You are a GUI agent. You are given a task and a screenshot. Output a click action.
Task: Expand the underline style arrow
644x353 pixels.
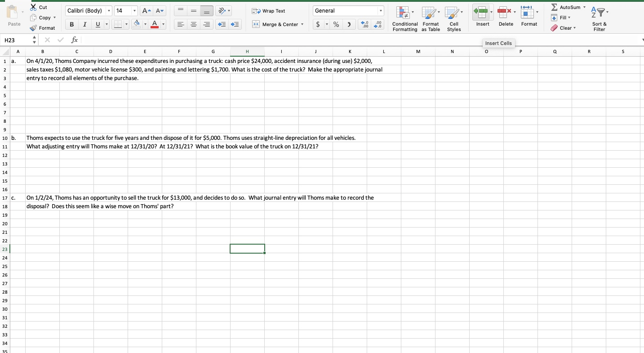(x=107, y=24)
